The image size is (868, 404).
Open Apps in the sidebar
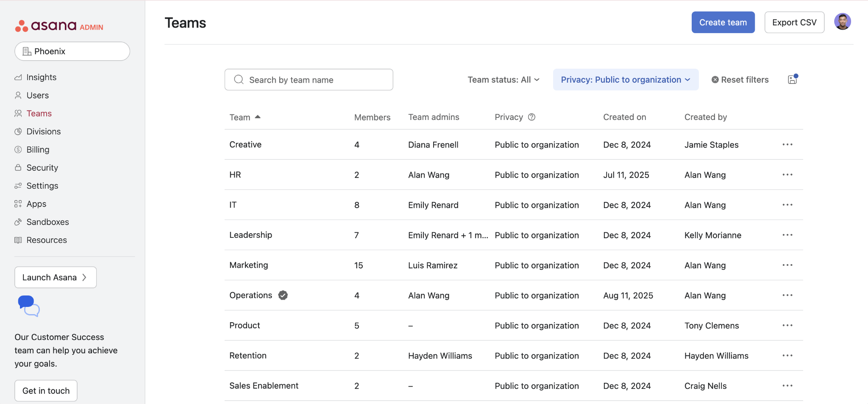point(36,204)
